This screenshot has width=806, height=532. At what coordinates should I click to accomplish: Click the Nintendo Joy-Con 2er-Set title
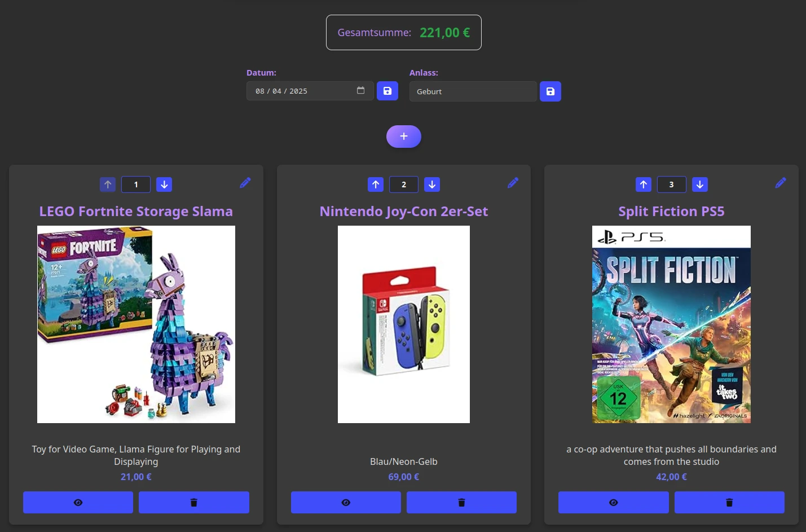[404, 212]
